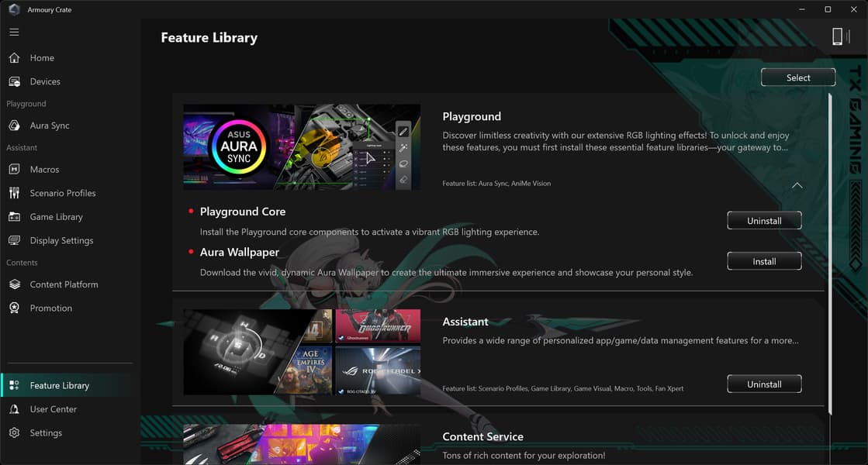
Task: Click the Content Platform layers icon
Action: pos(15,284)
